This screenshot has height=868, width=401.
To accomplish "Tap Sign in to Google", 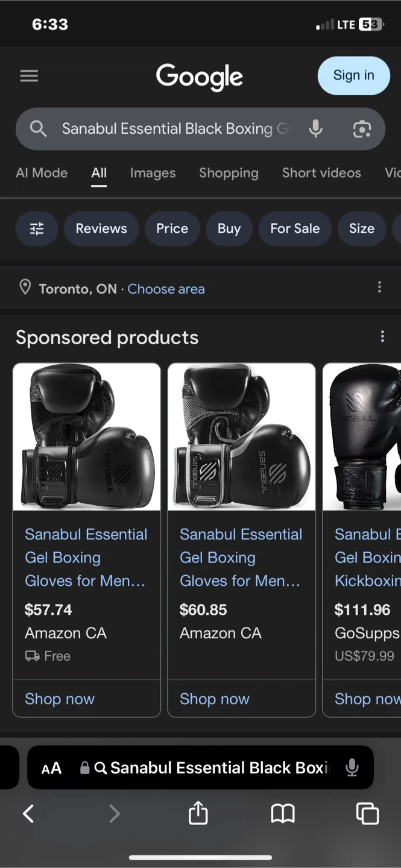I will tap(353, 75).
